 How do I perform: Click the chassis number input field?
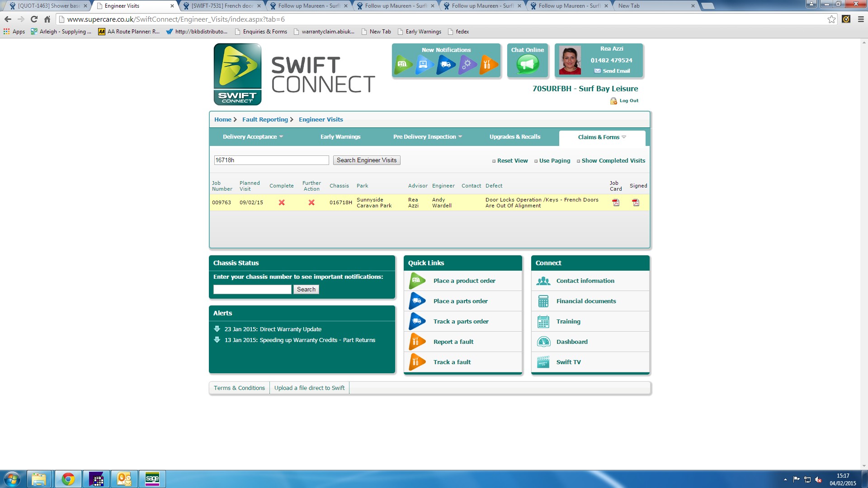coord(252,290)
